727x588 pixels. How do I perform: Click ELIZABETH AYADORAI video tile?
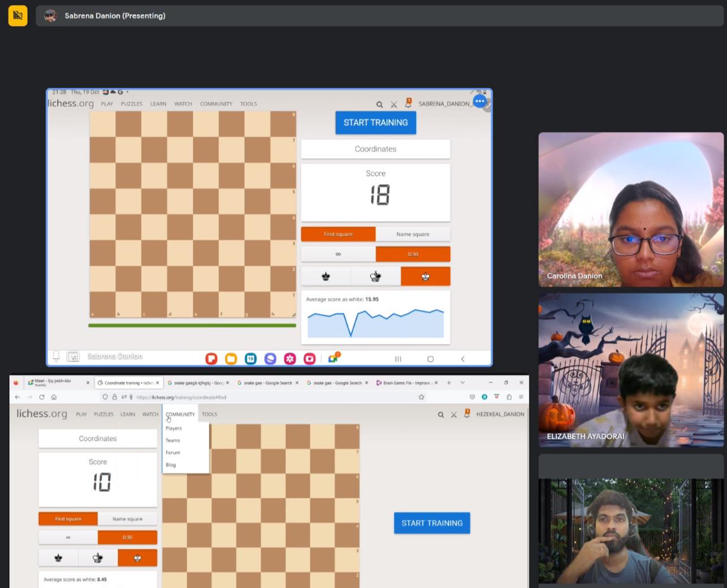[x=631, y=370]
